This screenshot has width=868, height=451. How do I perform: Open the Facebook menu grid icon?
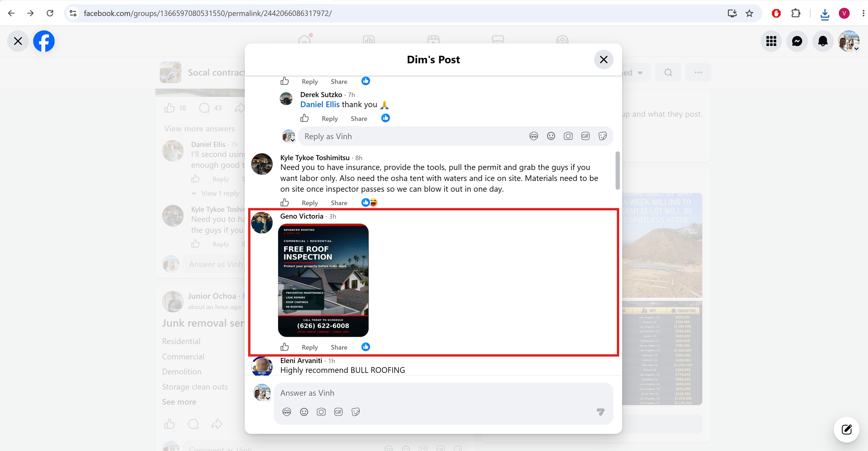771,41
